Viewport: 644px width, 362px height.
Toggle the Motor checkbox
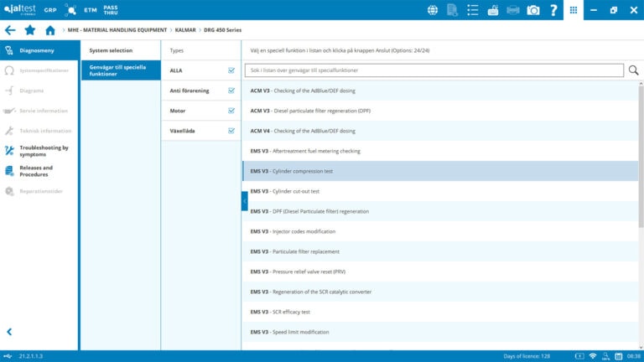[x=231, y=111]
